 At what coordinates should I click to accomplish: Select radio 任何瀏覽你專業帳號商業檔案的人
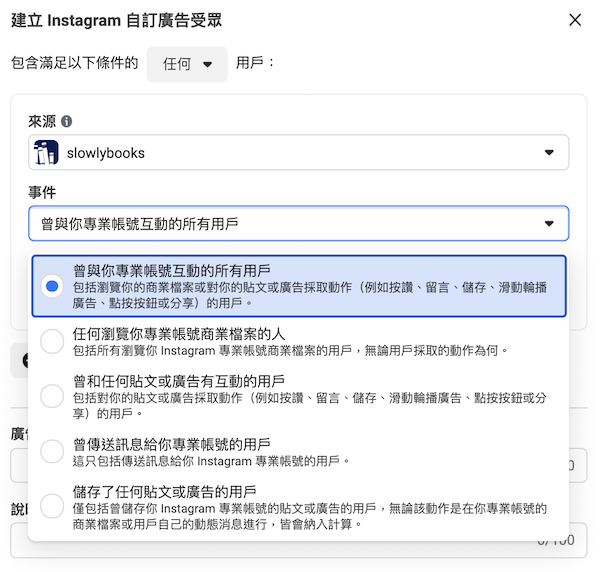click(52, 341)
